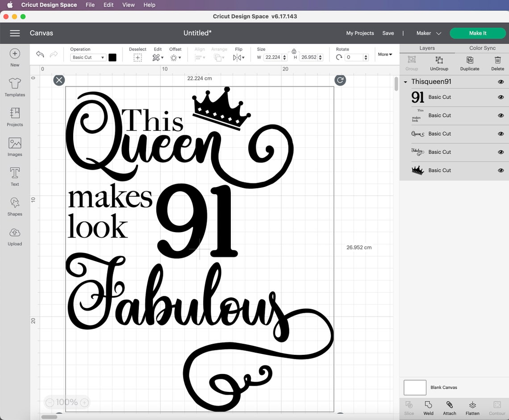Viewport: 509px width, 420px height.
Task: Hide the Fabulous layer
Action: click(501, 152)
